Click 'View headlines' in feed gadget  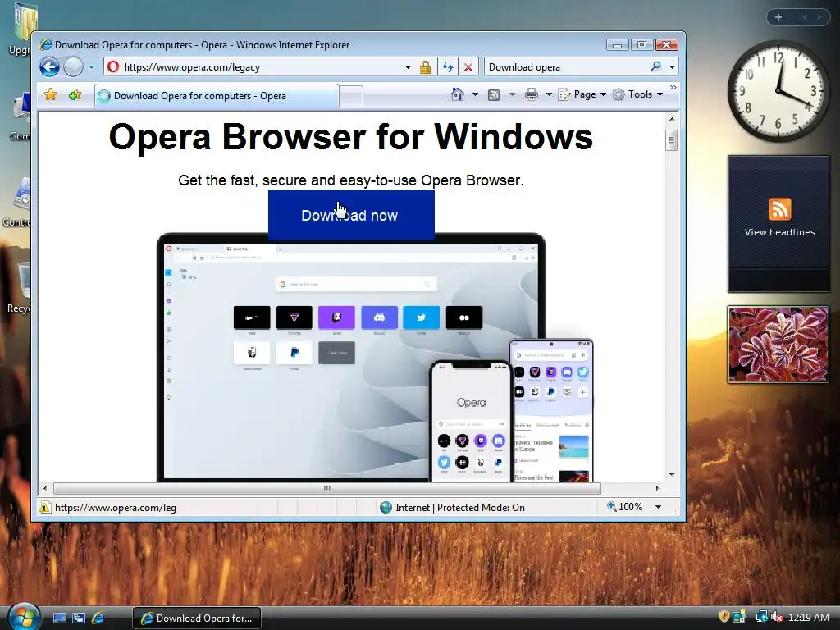click(779, 232)
